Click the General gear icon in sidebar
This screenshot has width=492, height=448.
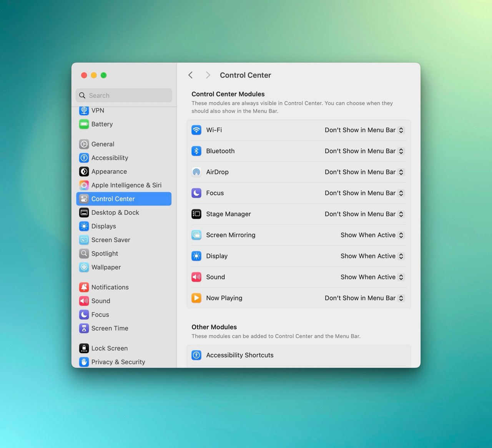point(84,144)
